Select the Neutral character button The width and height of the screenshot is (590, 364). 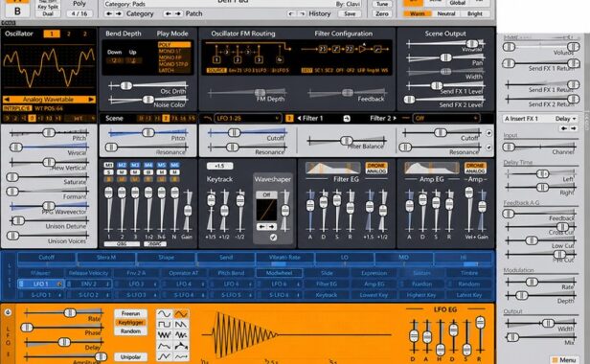[x=446, y=14]
